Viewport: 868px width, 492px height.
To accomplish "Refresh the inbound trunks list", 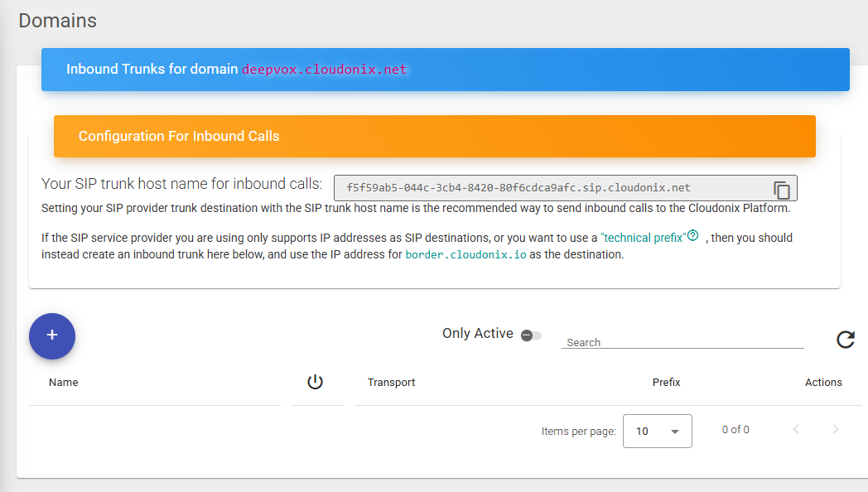I will pos(845,340).
